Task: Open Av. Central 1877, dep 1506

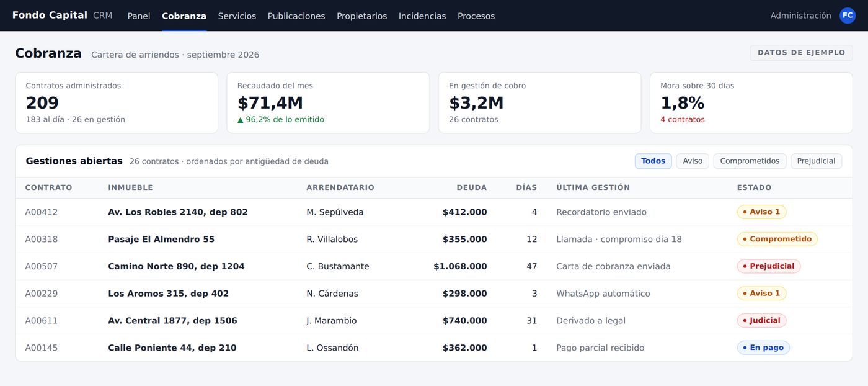Action: coord(172,321)
